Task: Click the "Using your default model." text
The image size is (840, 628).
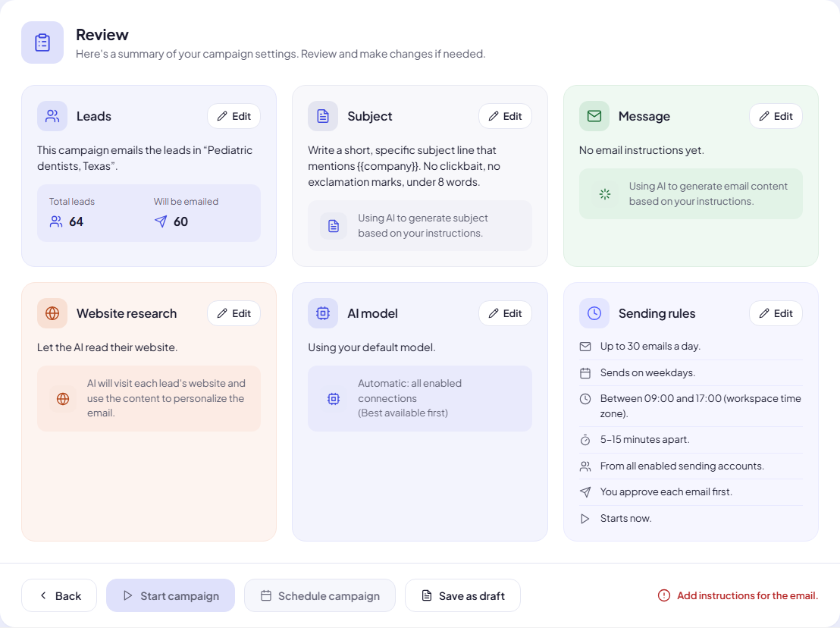Action: point(371,347)
